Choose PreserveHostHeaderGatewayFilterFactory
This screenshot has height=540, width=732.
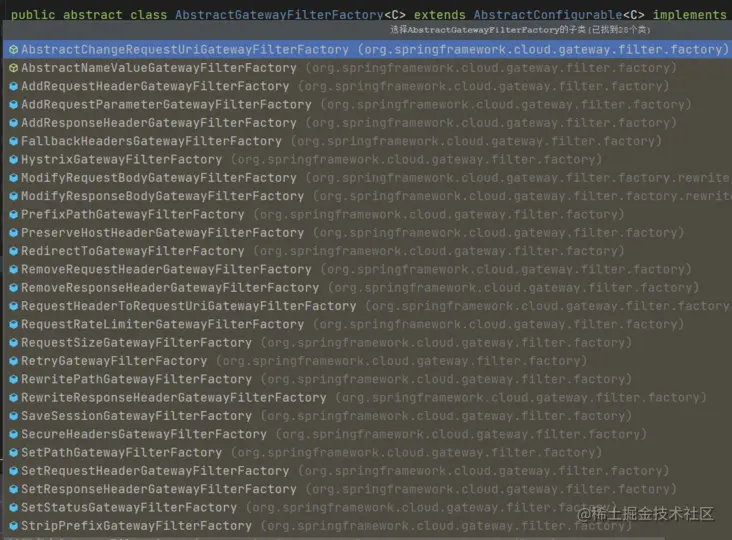tap(367, 232)
